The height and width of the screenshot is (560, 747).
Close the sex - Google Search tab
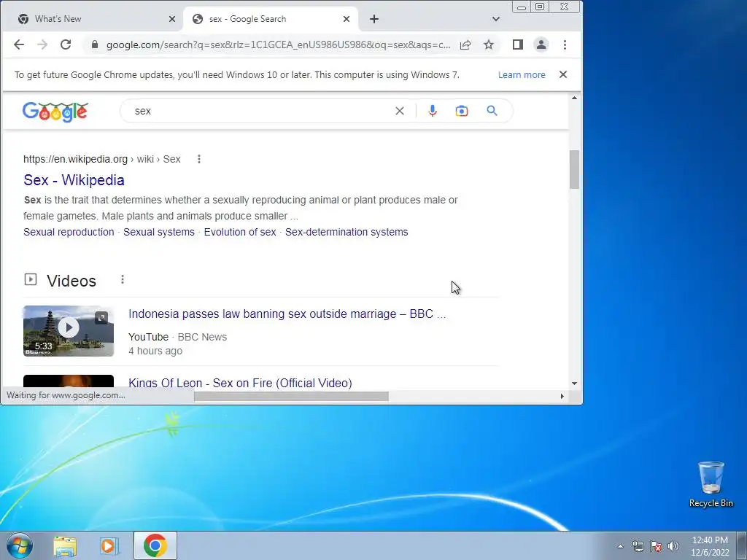tap(347, 19)
